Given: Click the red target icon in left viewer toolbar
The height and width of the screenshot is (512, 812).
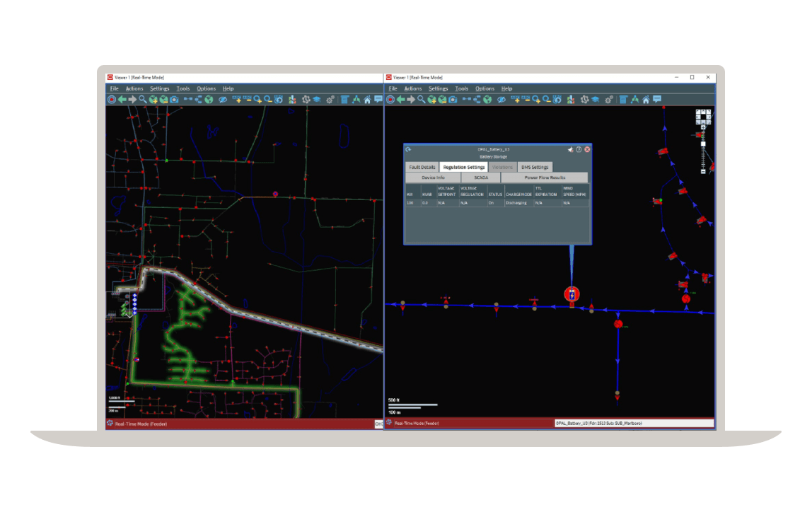Looking at the screenshot, I should [112, 100].
